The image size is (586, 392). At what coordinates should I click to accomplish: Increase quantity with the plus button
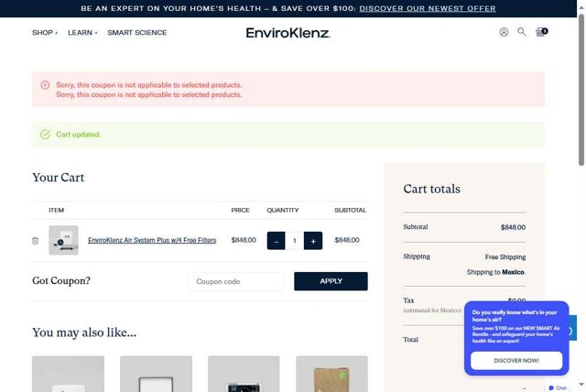[313, 241]
